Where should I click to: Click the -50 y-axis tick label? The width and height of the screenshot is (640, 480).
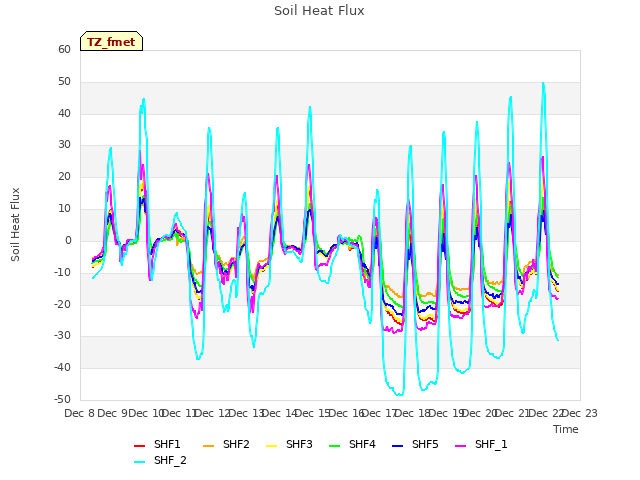[x=62, y=399]
